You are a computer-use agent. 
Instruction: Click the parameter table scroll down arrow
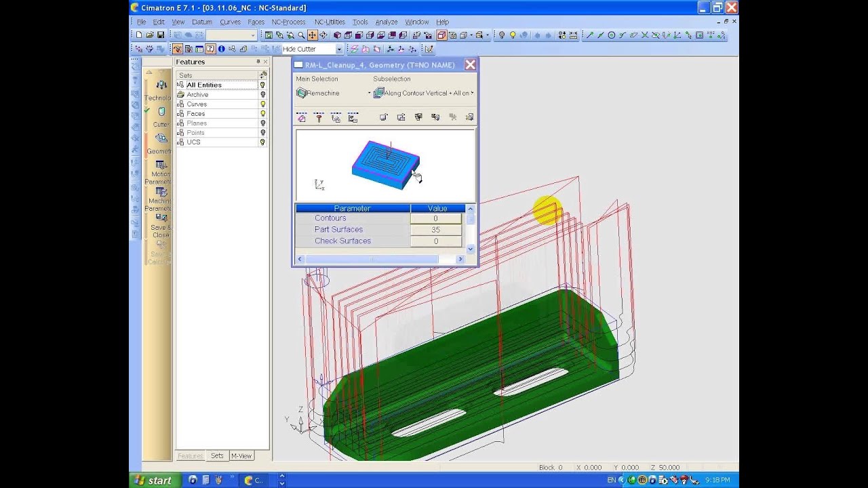(471, 249)
